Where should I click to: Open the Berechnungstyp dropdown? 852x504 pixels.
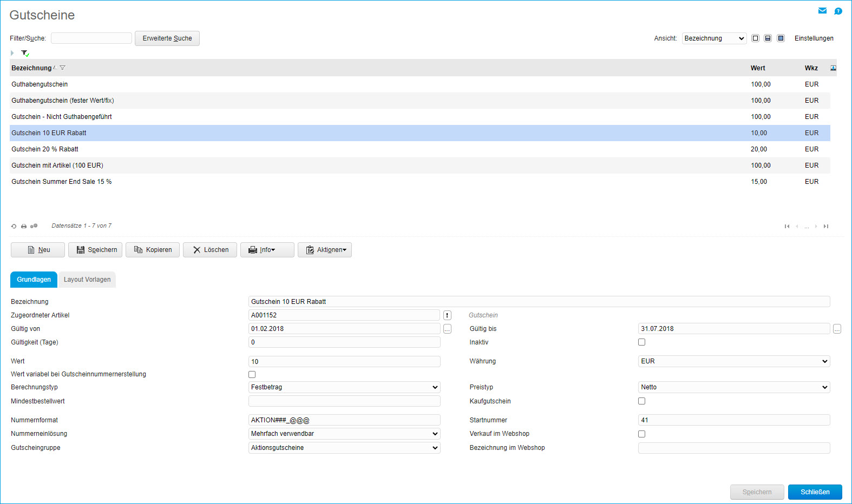344,387
